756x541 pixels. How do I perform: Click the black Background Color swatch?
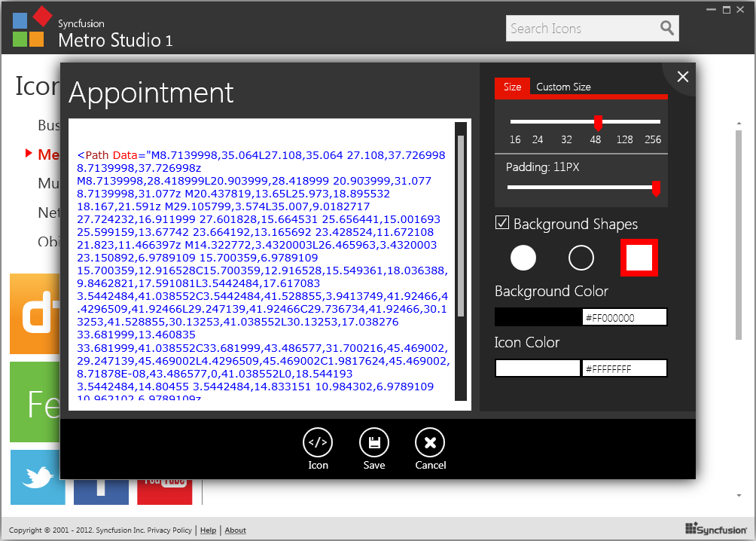(538, 317)
